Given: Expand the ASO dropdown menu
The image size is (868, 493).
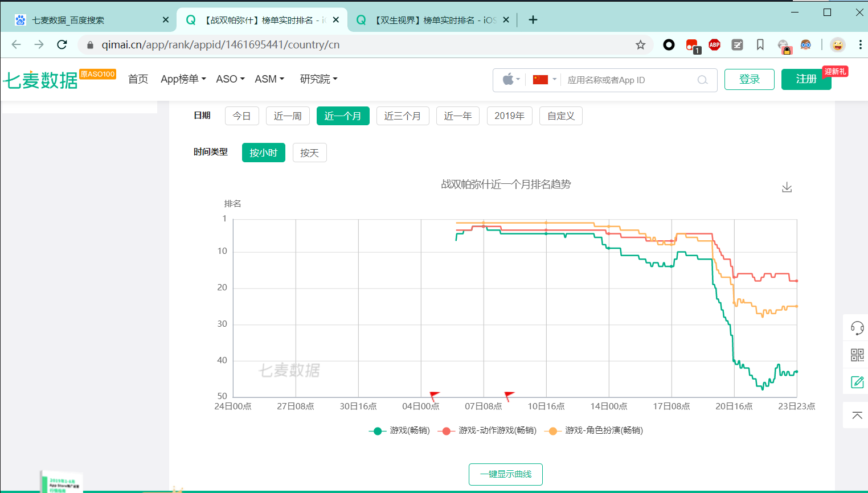Looking at the screenshot, I should click(x=230, y=79).
